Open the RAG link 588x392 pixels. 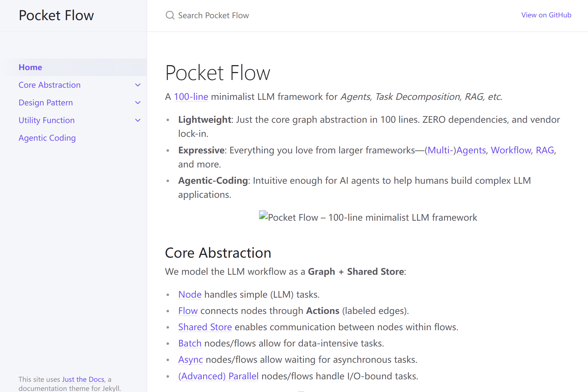click(545, 150)
